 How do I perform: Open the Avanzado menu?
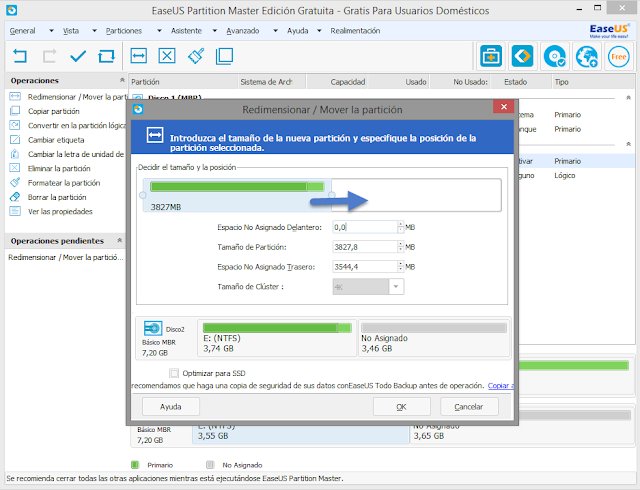(243, 31)
